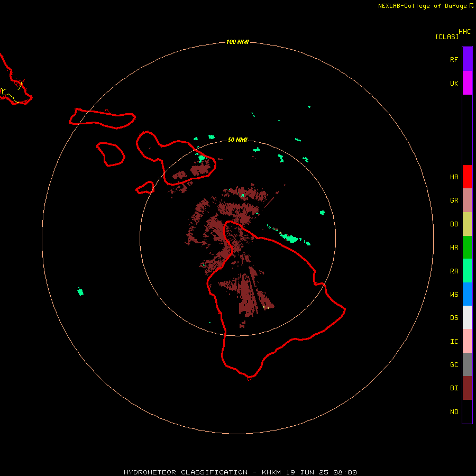The height and width of the screenshot is (476, 476).
Task: Click the UK magenta legend swatch
Action: [x=467, y=83]
